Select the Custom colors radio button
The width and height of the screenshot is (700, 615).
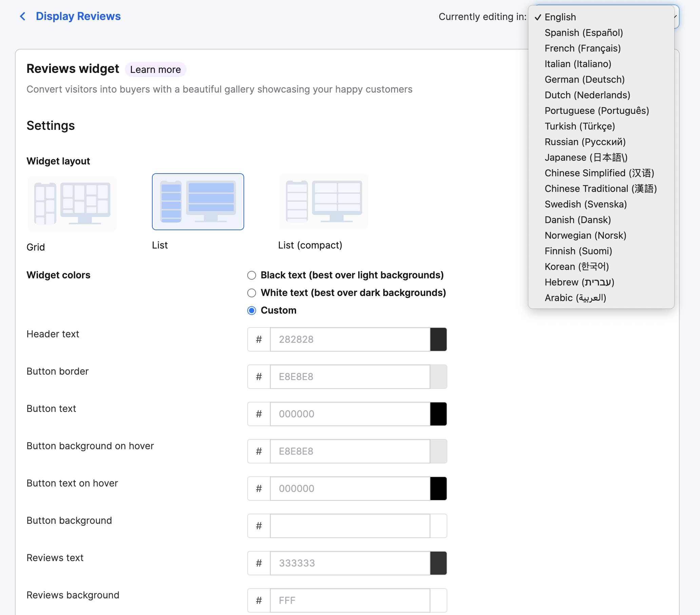252,311
